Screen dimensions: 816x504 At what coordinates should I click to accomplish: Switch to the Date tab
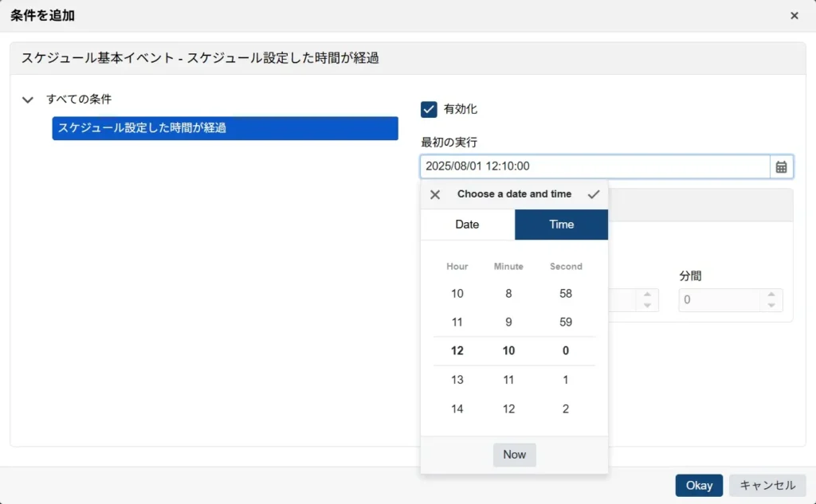click(x=467, y=225)
